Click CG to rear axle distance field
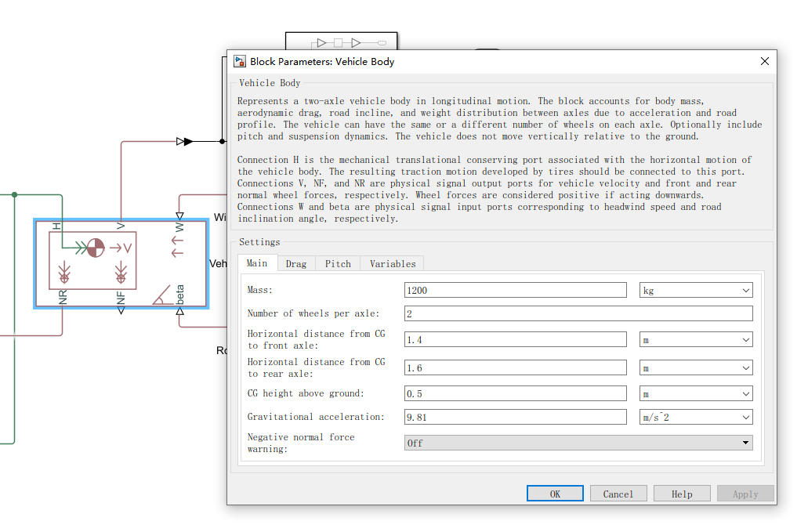808x532 pixels. (x=516, y=367)
